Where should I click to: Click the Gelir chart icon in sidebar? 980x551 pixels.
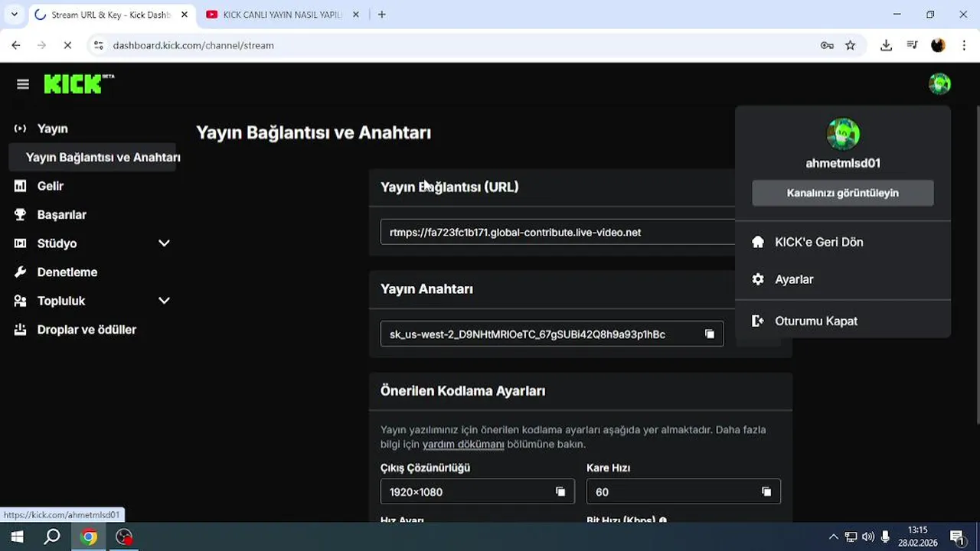point(21,186)
